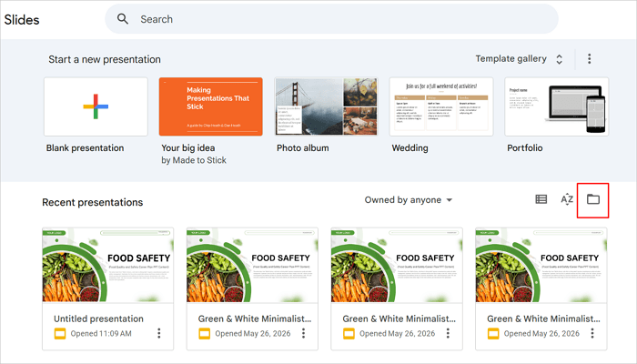Focus the Search input field
The width and height of the screenshot is (637, 364).
tap(331, 19)
